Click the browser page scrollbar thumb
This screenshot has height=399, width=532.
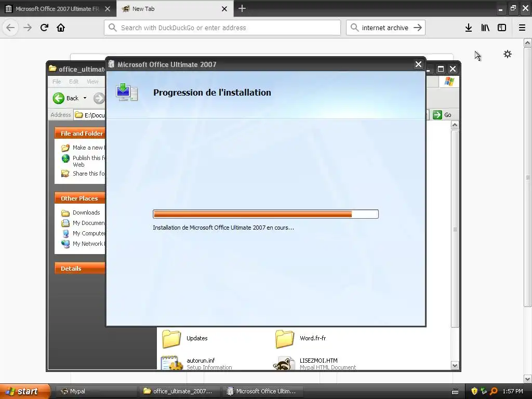coord(528,177)
